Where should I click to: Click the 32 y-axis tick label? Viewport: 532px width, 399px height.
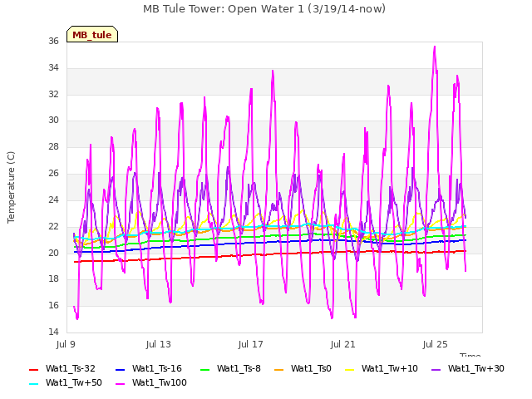coord(53,94)
